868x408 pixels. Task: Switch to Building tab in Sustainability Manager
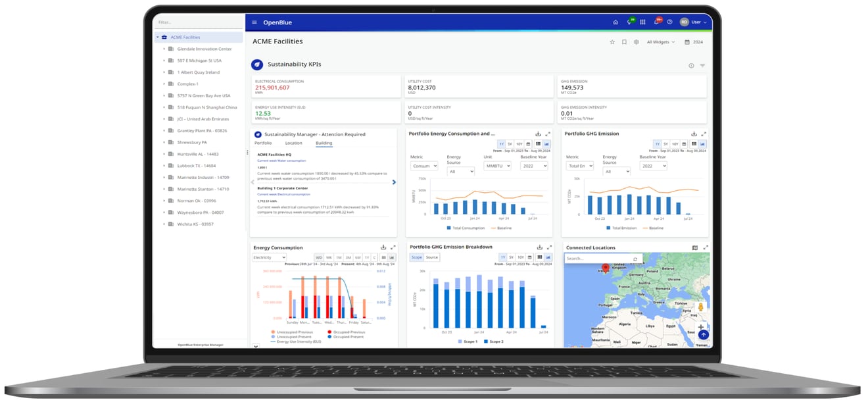coord(324,143)
